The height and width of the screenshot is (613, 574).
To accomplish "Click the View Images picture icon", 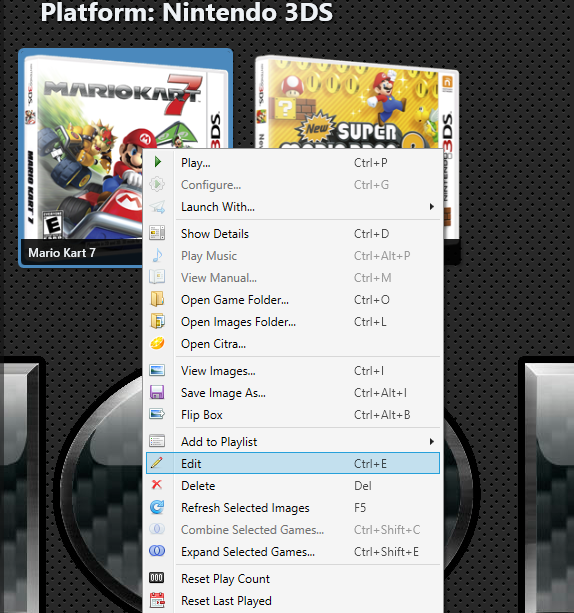I will click(157, 370).
